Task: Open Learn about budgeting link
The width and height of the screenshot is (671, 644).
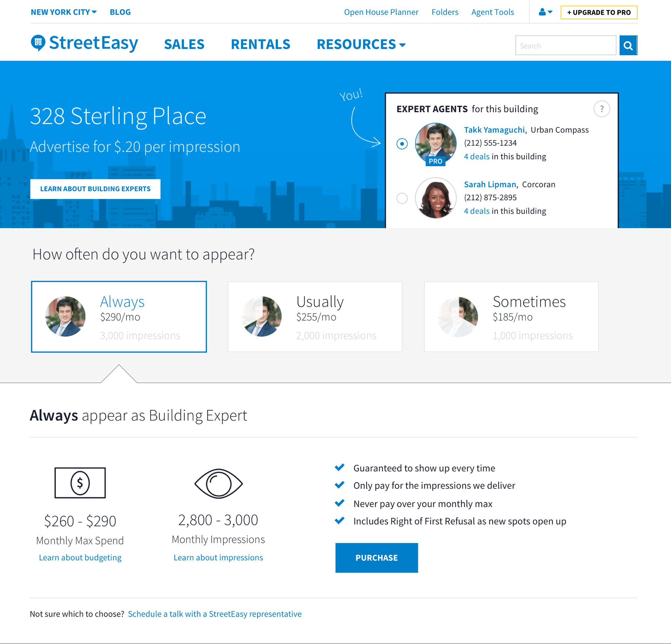Action: (x=80, y=558)
